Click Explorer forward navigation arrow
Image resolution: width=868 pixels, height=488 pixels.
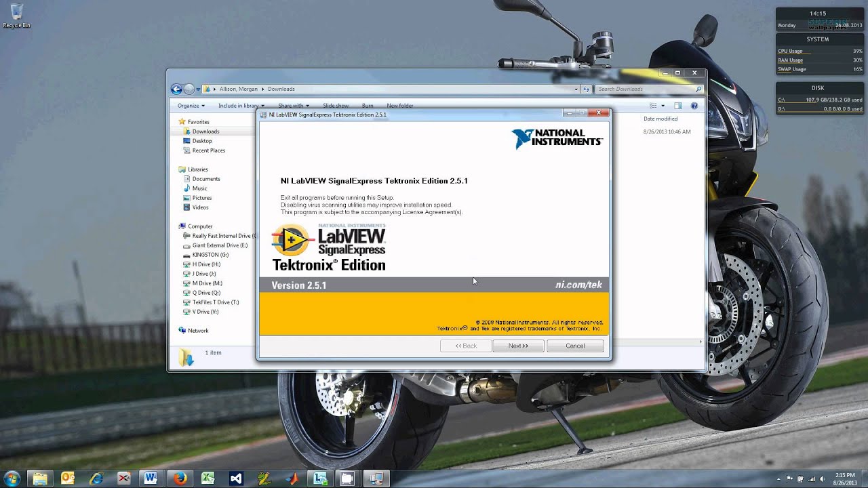(x=189, y=89)
